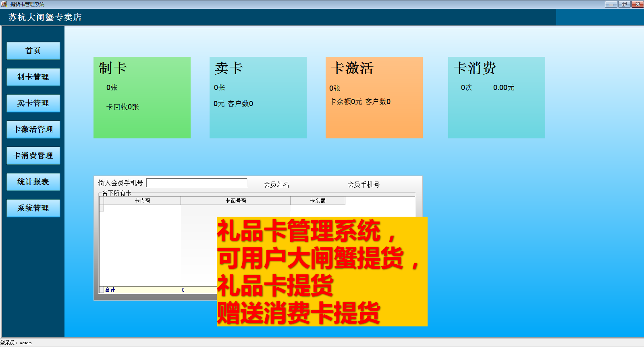Click the 输入会员手机号 input field

pyautogui.click(x=197, y=183)
